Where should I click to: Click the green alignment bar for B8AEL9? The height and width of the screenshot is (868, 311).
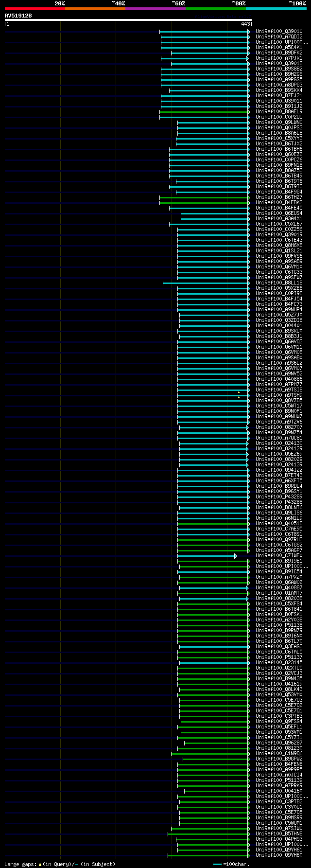click(205, 112)
